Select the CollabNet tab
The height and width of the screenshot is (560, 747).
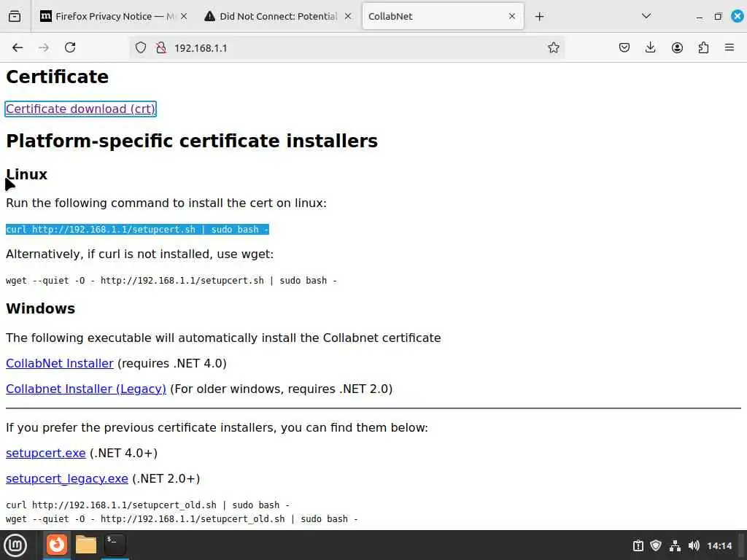(x=443, y=16)
